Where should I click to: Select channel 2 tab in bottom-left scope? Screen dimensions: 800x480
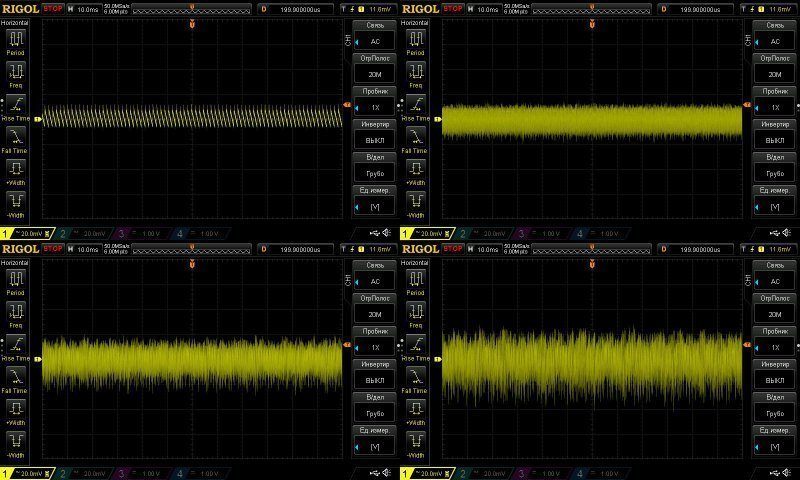pos(84,474)
